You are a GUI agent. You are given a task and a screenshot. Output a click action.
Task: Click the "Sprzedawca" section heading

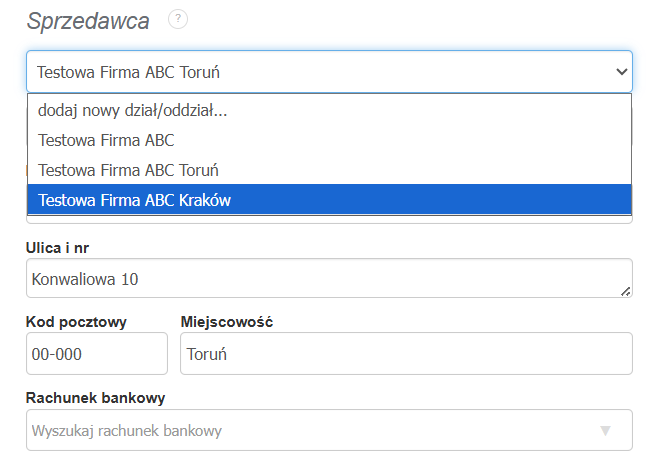tap(88, 20)
